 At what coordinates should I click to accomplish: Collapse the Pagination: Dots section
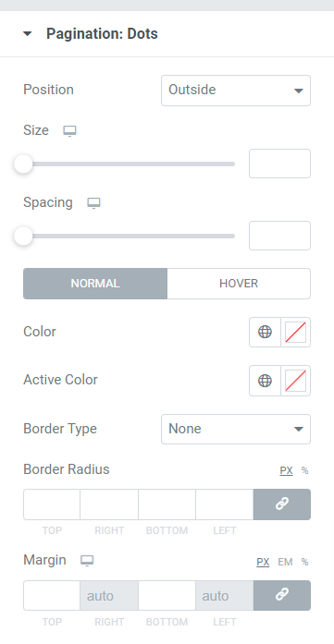coord(27,33)
